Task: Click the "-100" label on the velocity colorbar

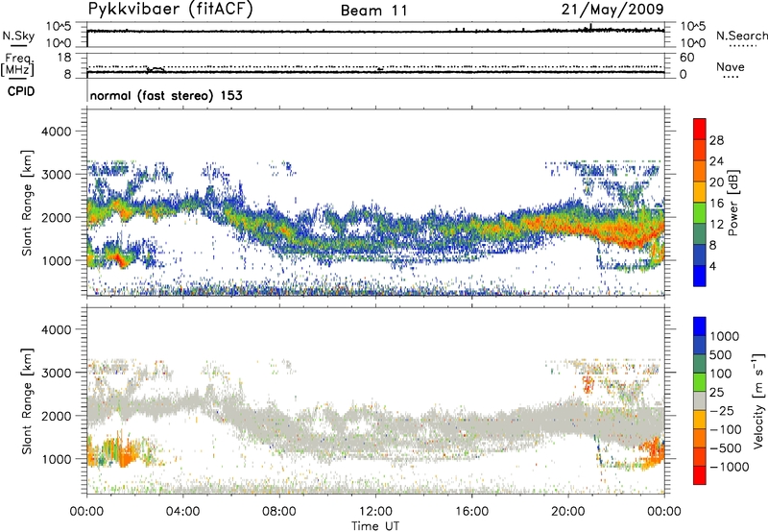Action: [726, 429]
